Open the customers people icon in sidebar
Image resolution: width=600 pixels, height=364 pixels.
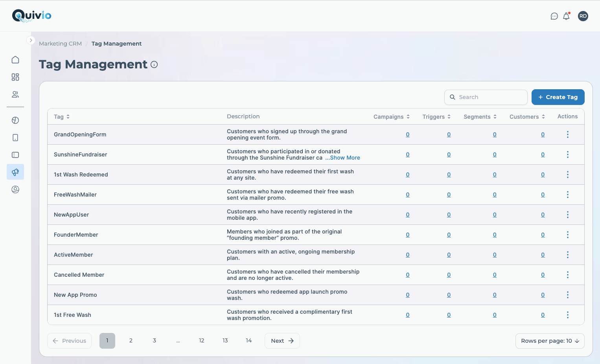tap(15, 94)
